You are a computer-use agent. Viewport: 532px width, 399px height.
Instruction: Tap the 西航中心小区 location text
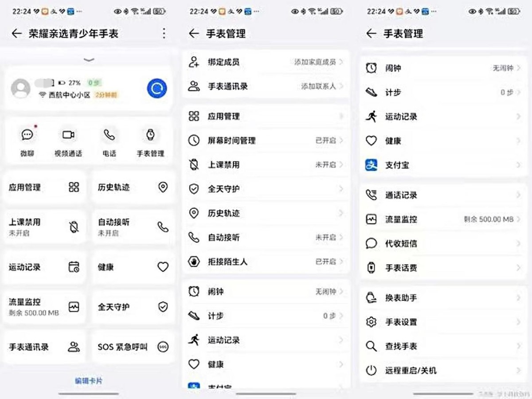[70, 94]
